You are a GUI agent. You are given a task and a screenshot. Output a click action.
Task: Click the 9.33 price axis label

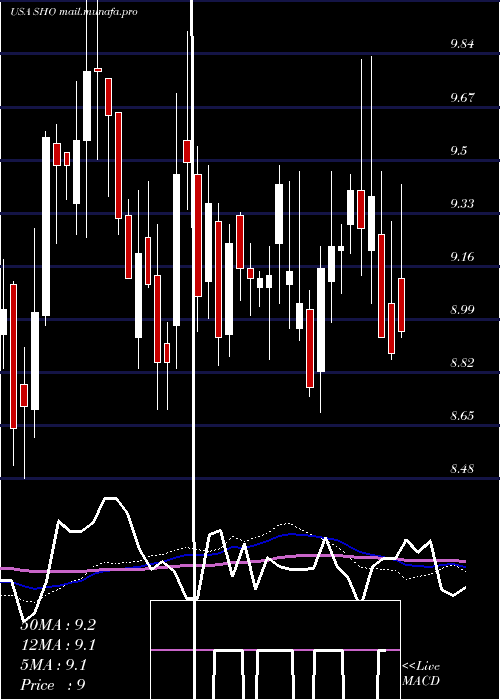(462, 203)
